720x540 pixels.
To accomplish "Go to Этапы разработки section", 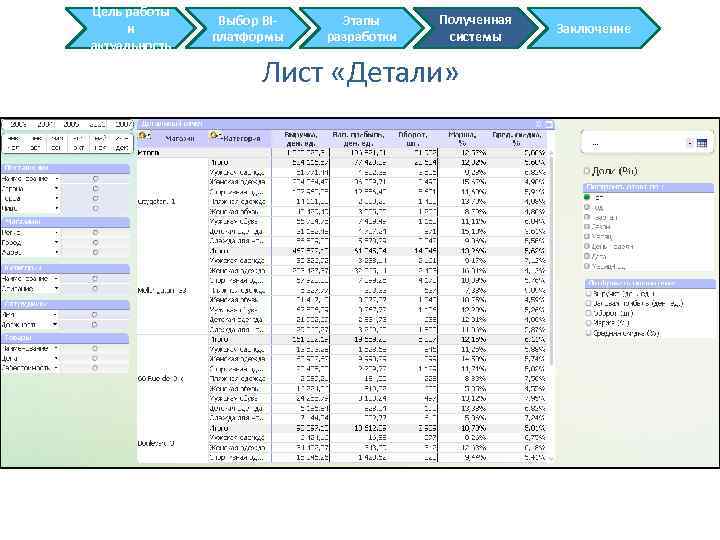I will [361, 28].
